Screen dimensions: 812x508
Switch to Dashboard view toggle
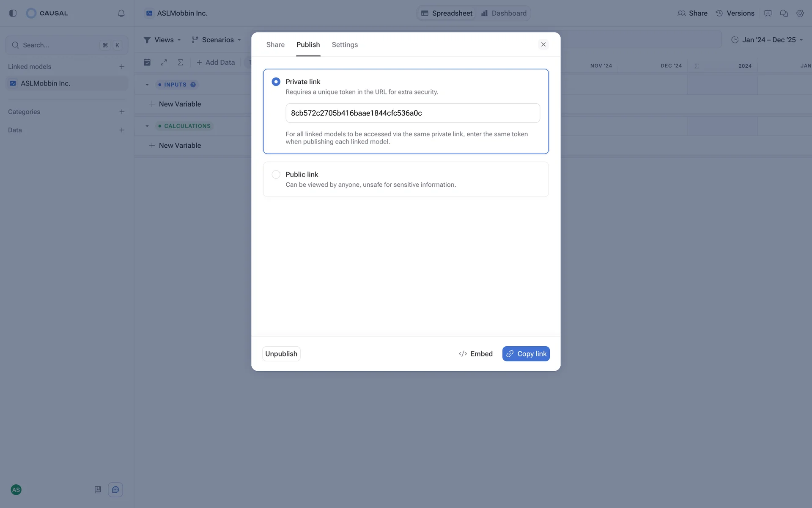pyautogui.click(x=504, y=13)
